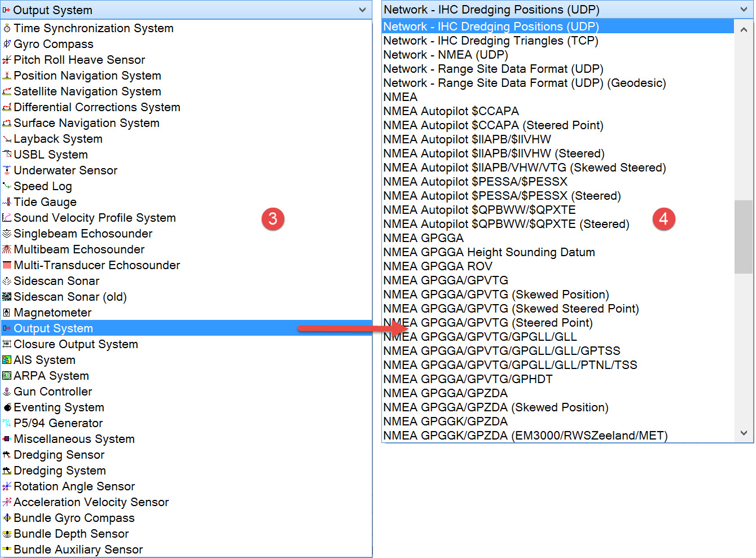Click the Bundle Gyro Compass icon
This screenshot has height=558, width=756.
tap(7, 518)
